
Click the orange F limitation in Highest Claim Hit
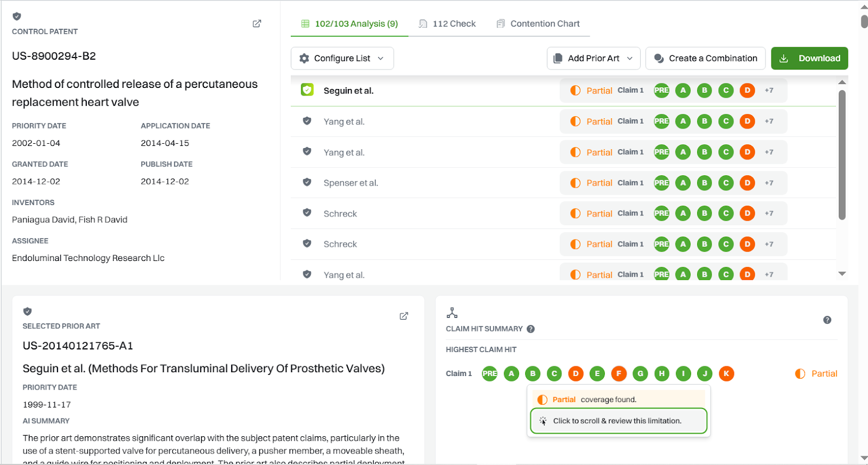(618, 373)
